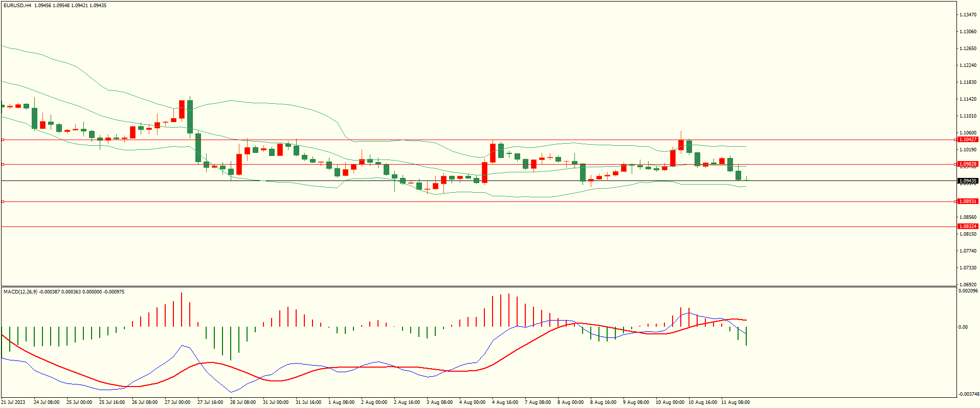Image resolution: width=980 pixels, height=408 pixels.
Task: Select the red 1.08324 price level tag
Action: pos(968,226)
